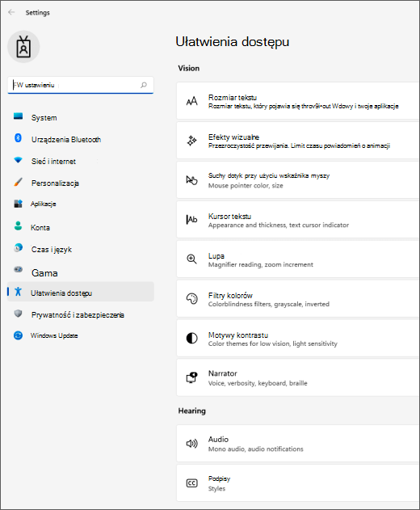The height and width of the screenshot is (510, 420).
Task: Click the Aplikacje icon
Action: [x=19, y=204]
